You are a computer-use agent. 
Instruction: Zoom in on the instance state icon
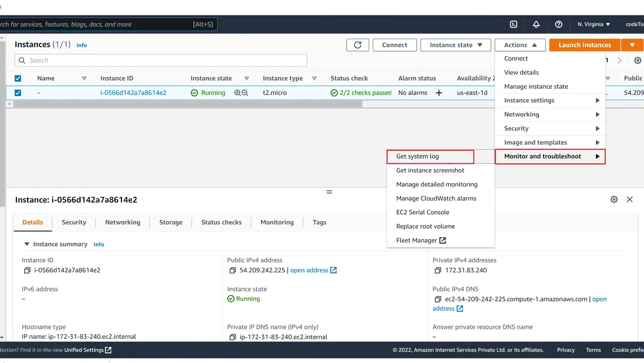point(238,93)
